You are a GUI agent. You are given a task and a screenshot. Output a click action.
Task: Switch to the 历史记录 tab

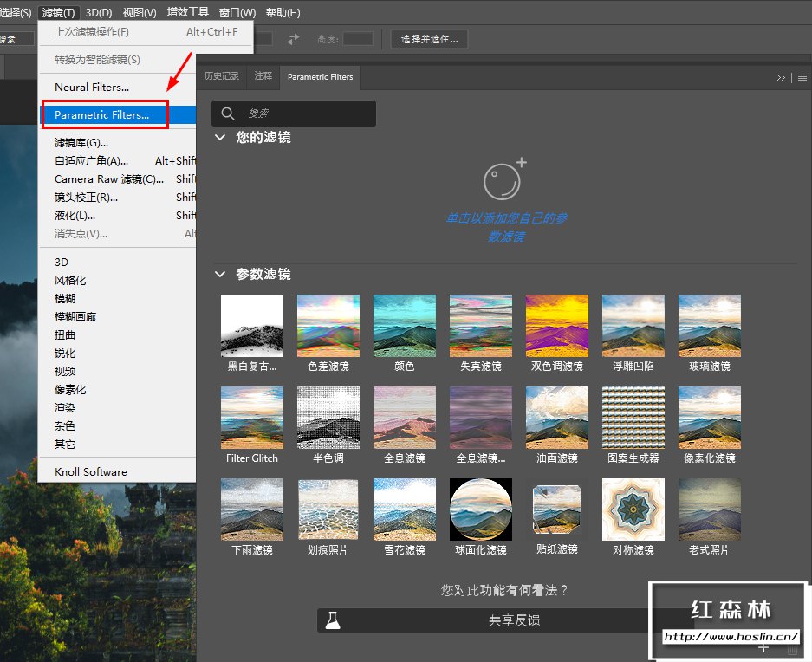(x=222, y=76)
